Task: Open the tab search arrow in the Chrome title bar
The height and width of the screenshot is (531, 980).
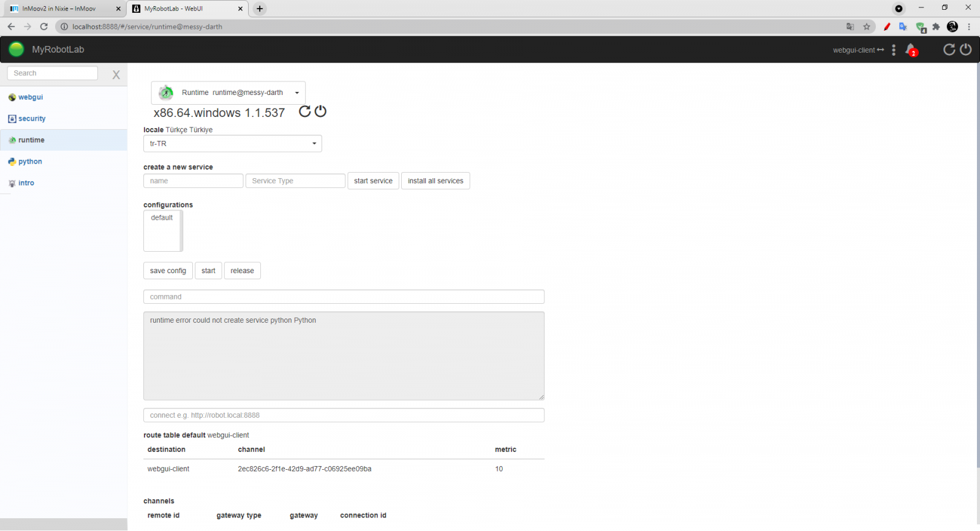Action: [899, 9]
